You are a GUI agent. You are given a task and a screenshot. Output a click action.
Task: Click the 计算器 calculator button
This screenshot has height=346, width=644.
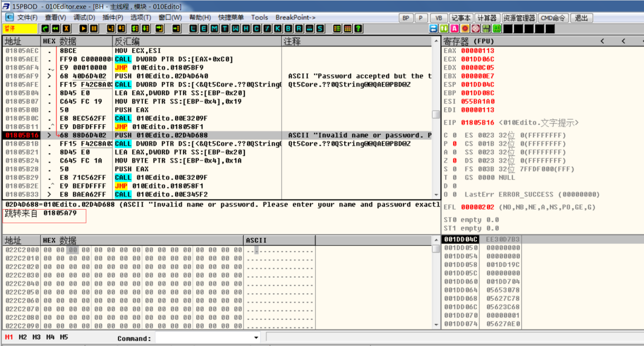click(487, 18)
